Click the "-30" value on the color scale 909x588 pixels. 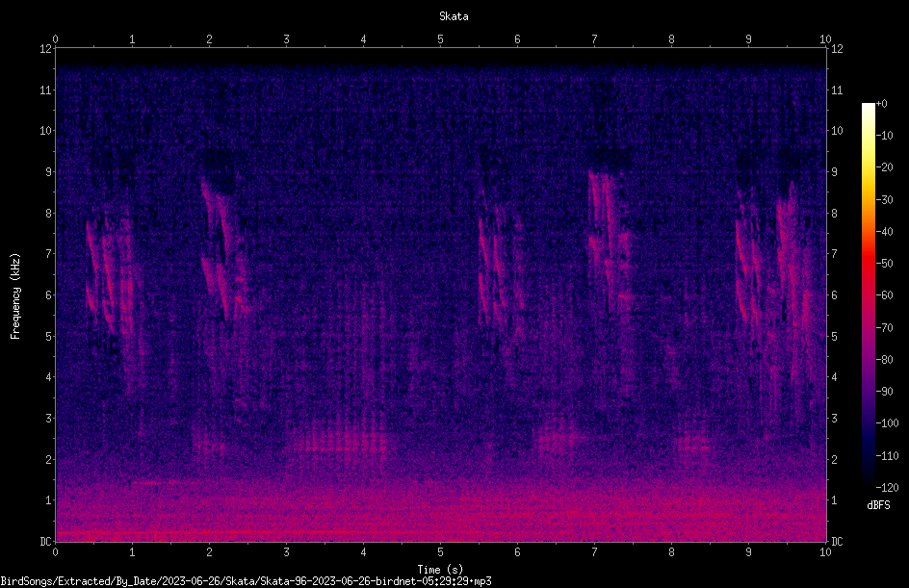pyautogui.click(x=885, y=200)
